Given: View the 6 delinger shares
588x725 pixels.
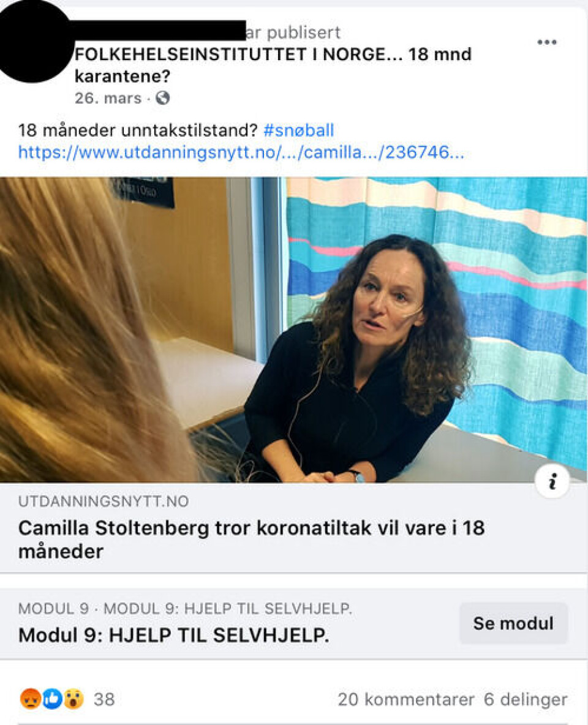Looking at the screenshot, I should pyautogui.click(x=525, y=699).
